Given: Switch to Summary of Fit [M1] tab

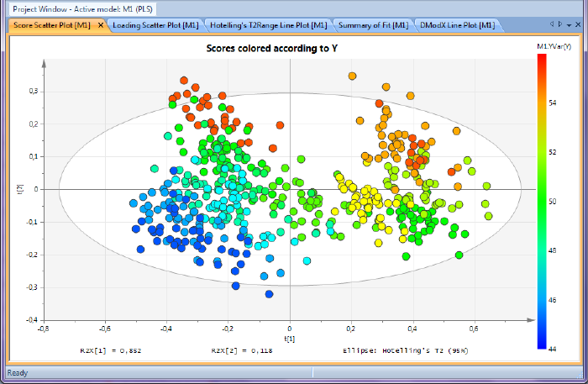Looking at the screenshot, I should pos(373,25).
